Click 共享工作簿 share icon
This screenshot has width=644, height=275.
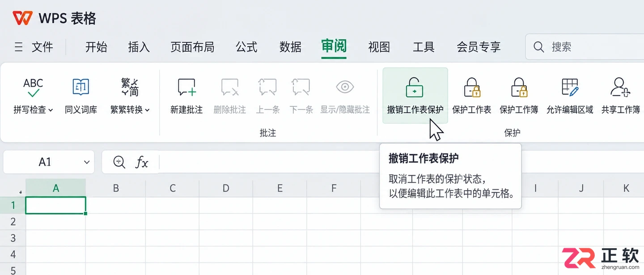pos(620,87)
